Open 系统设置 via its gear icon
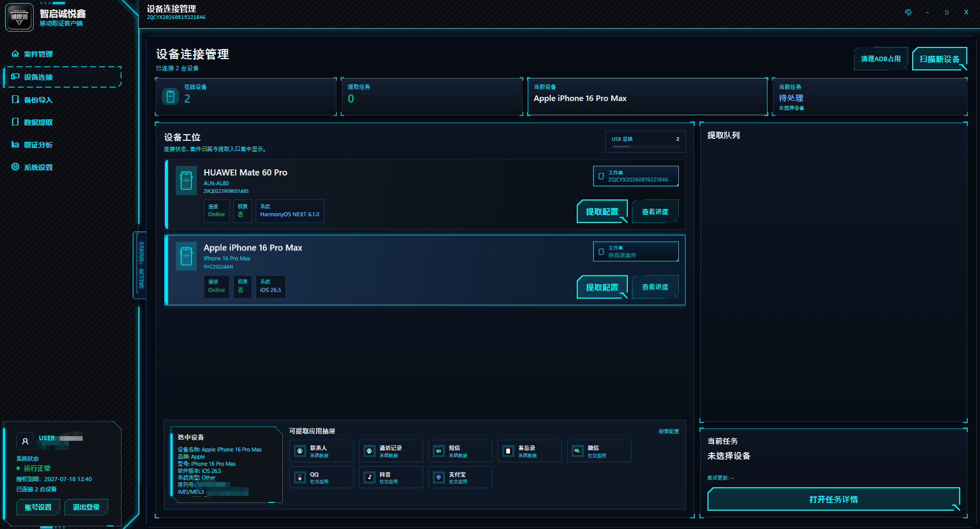 (15, 167)
